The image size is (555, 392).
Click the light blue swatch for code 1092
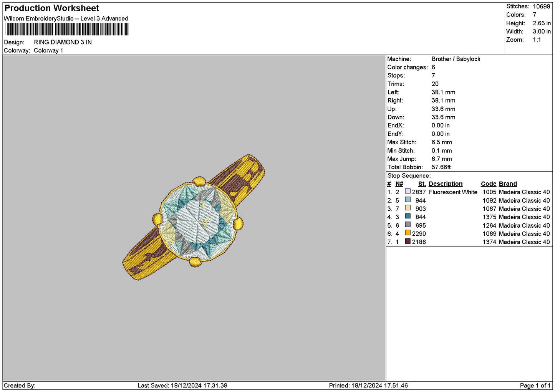click(408, 200)
